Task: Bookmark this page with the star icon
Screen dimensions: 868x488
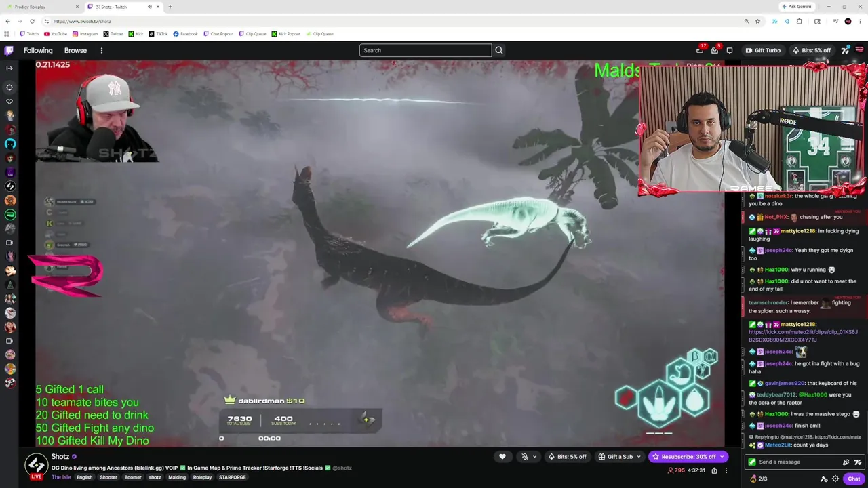Action: tap(757, 21)
